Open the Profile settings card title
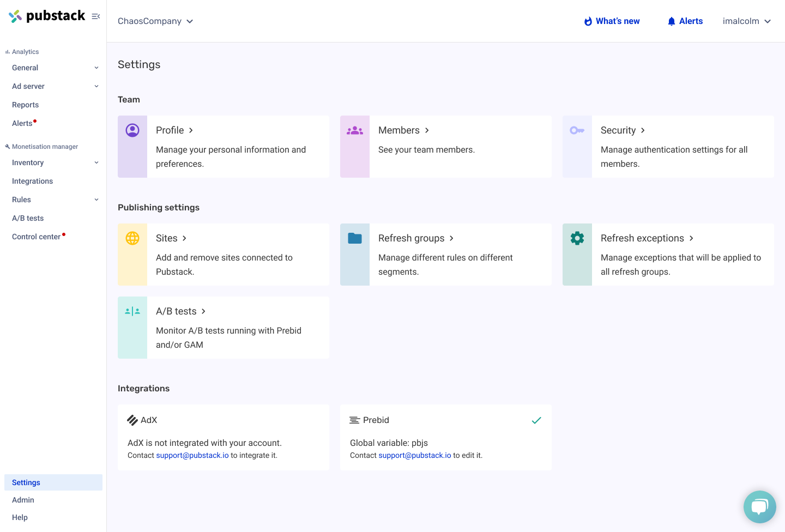 coord(170,130)
